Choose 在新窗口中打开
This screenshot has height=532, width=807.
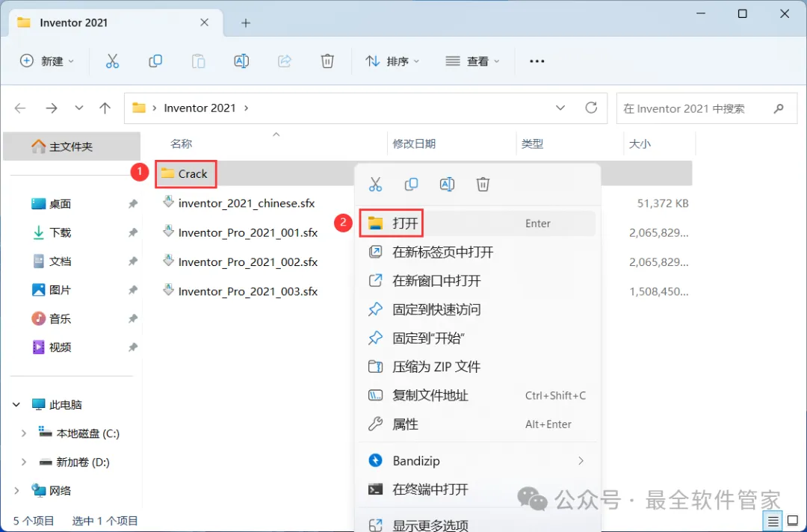coord(477,281)
